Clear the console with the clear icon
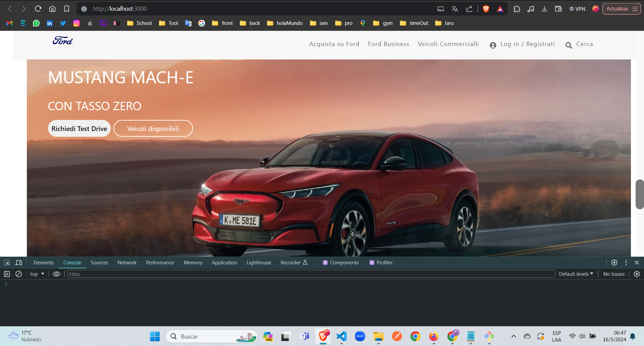 19,274
